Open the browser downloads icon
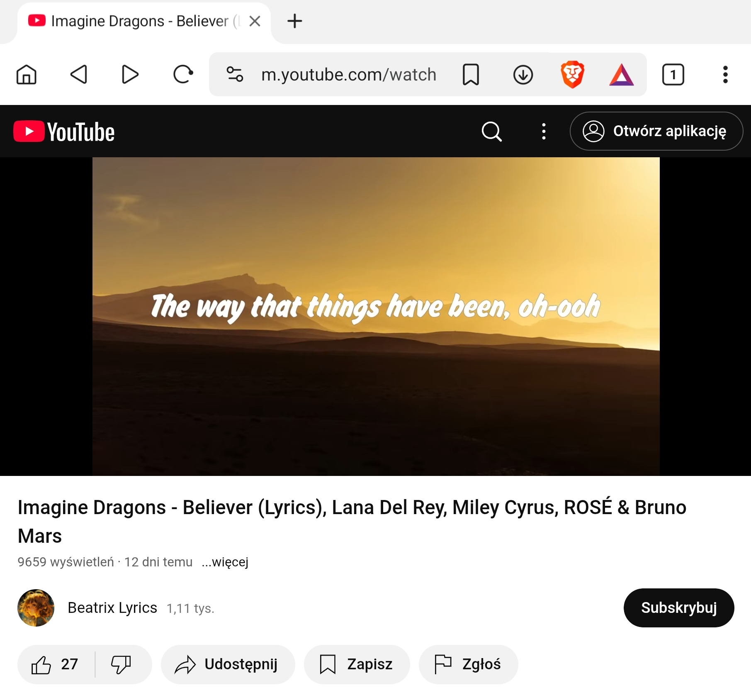751x700 pixels. [523, 75]
